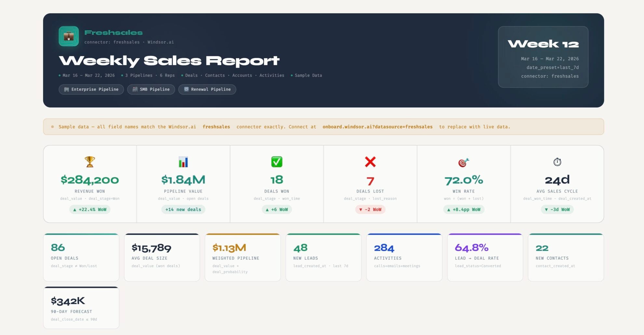644x335 pixels.
Task: Expand the +22.4% WoW badge under Revenue Won
Action: tap(90, 209)
